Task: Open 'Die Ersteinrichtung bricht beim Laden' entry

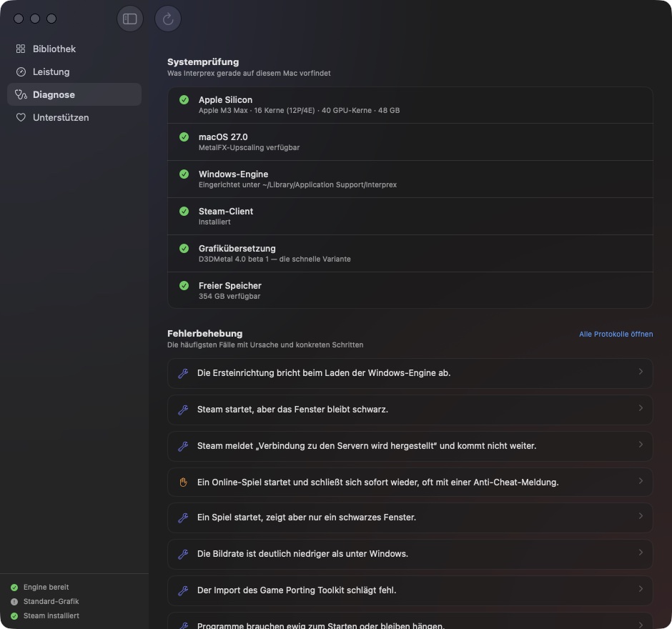Action: click(x=410, y=374)
